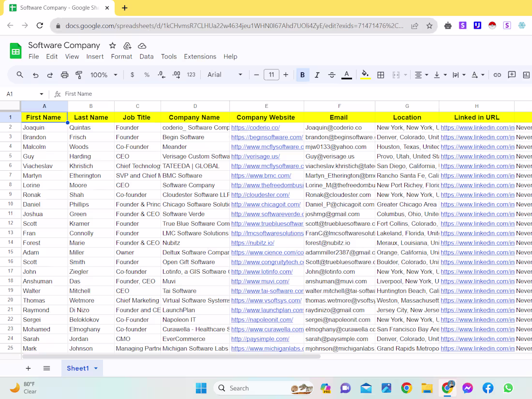Open the text color picker
532x399 pixels.
coord(346,74)
